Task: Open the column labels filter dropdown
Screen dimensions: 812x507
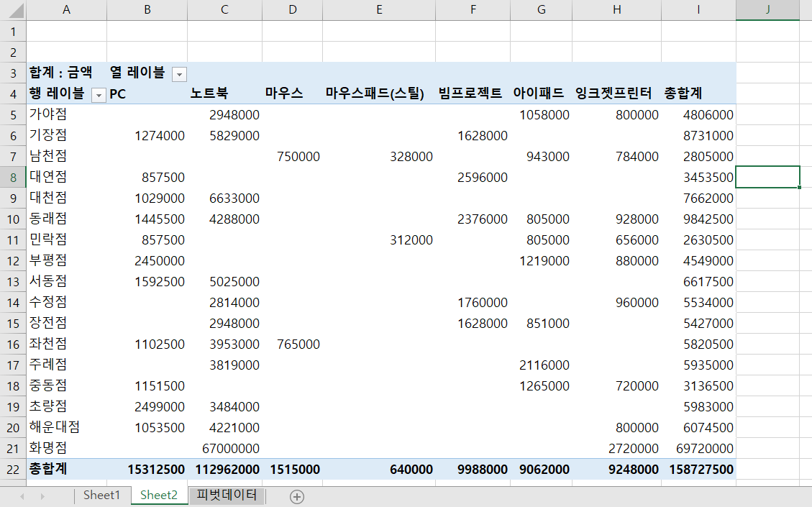Action: tap(179, 74)
